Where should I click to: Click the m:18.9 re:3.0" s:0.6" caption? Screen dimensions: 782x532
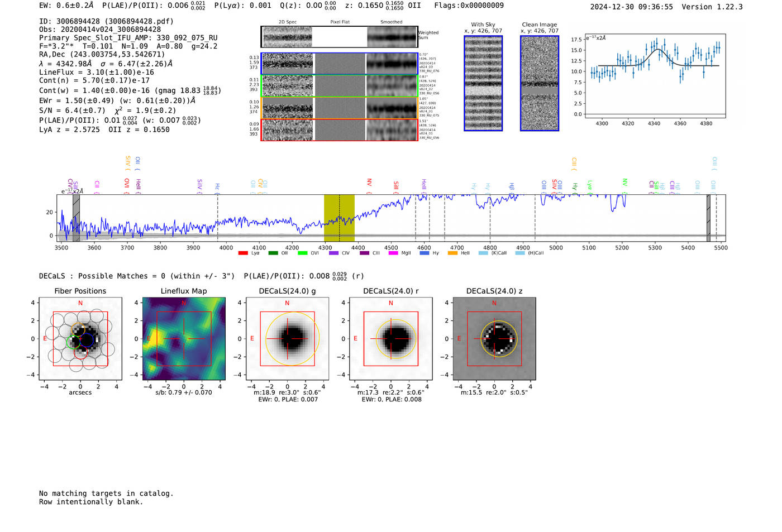[x=287, y=392]
